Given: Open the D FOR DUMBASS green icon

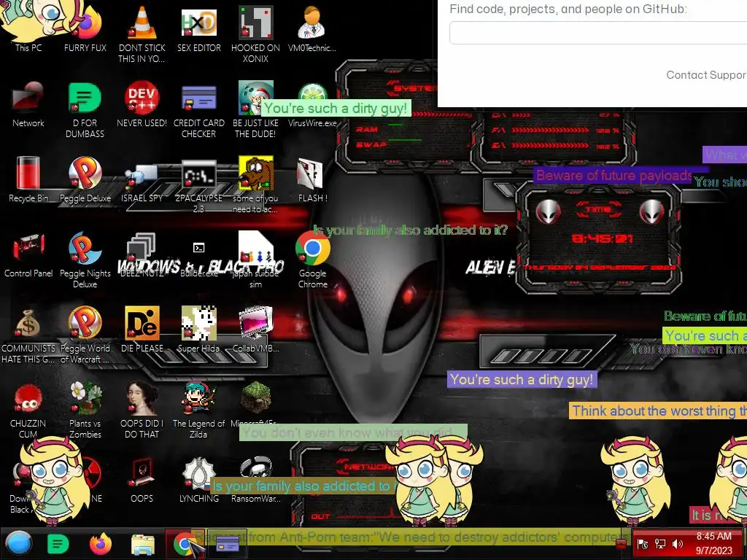Looking at the screenshot, I should pos(85,111).
